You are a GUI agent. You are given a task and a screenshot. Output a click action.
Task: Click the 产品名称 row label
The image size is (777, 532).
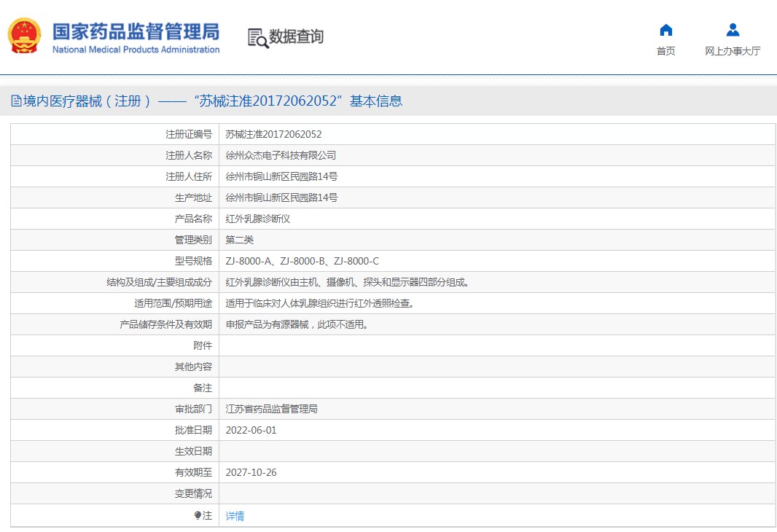click(193, 219)
